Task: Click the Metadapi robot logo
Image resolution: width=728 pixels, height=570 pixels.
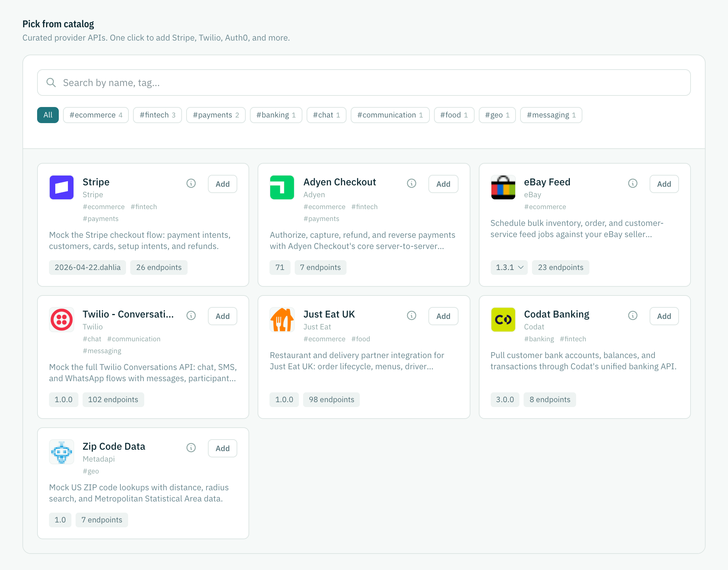Action: [62, 452]
